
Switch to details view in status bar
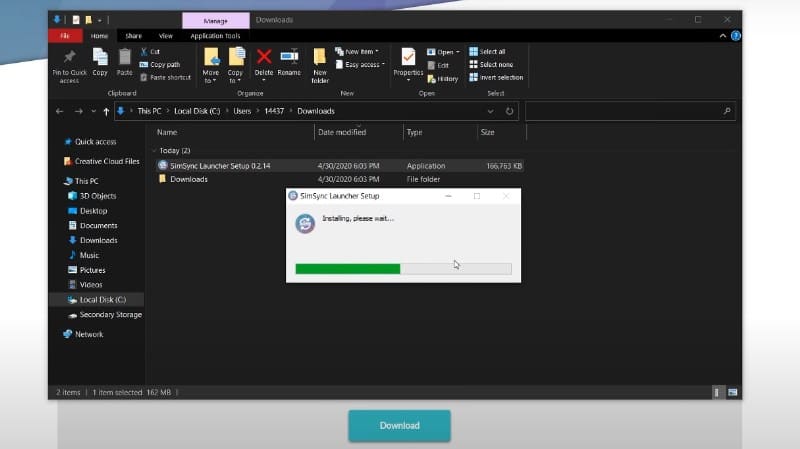717,392
